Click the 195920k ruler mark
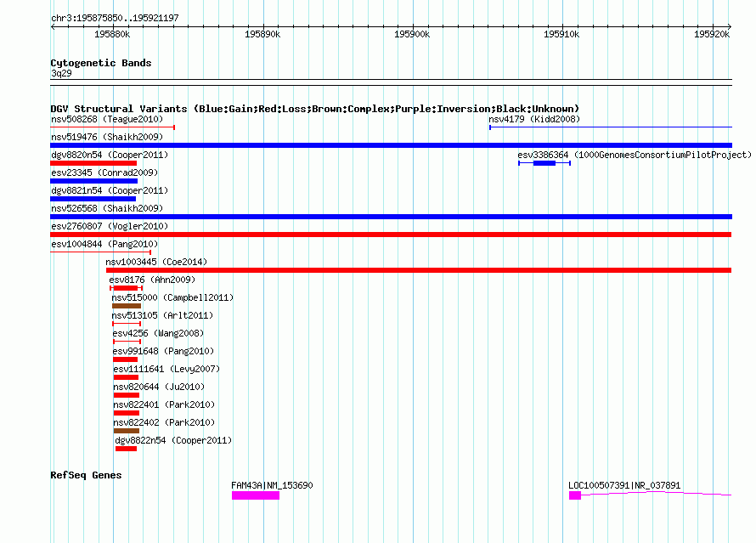Screen dimensions: 756x543 pyautogui.click(x=712, y=34)
